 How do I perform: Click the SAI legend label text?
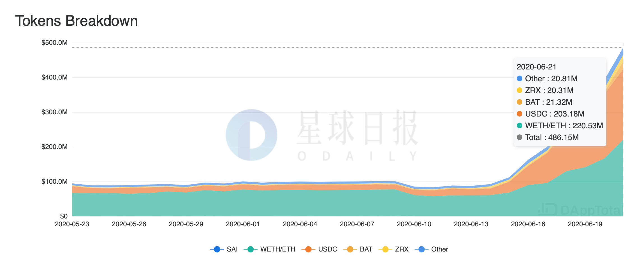232,249
